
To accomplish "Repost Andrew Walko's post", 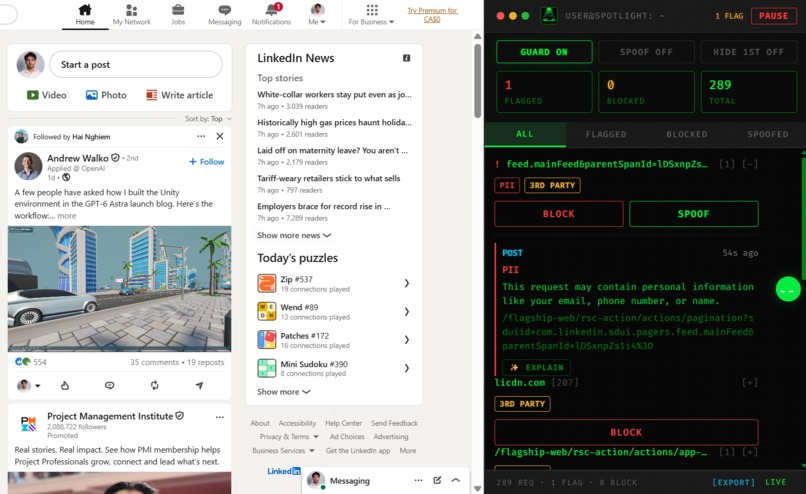I will 155,385.
